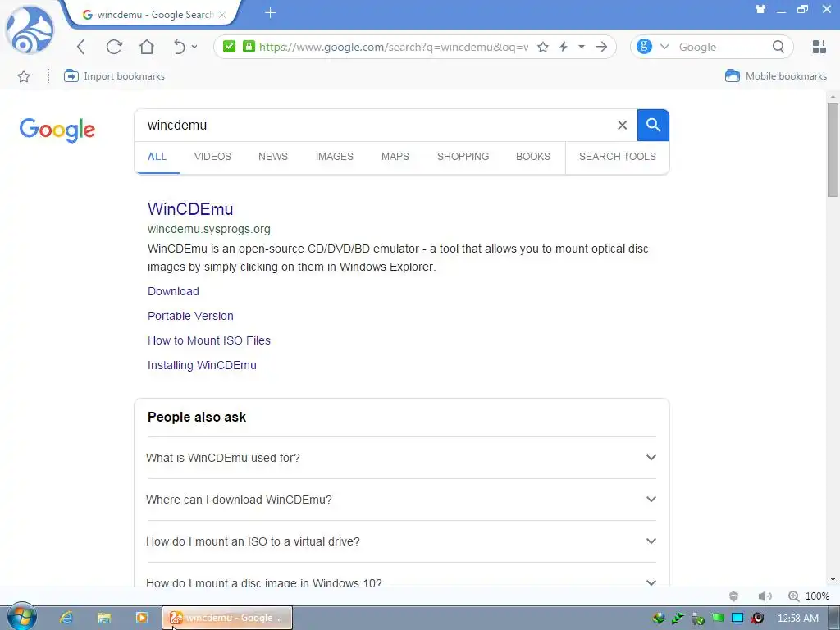Open the undo closed tab dropdown arrow
This screenshot has height=630, width=840.
point(194,47)
